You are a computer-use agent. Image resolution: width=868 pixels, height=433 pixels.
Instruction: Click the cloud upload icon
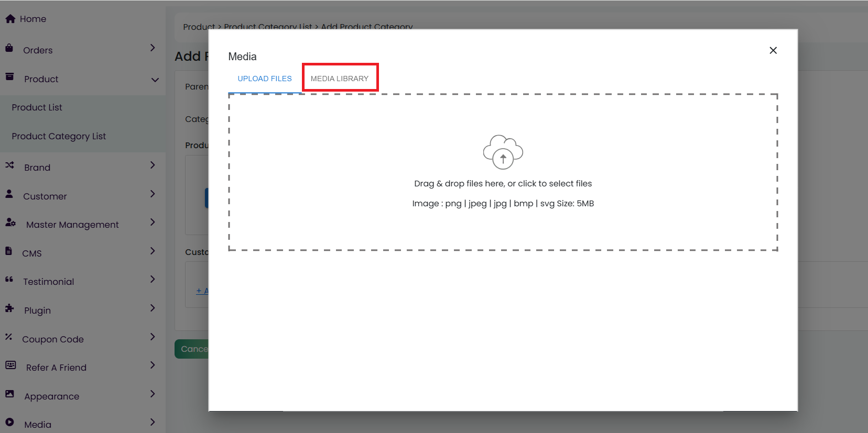[x=503, y=152]
